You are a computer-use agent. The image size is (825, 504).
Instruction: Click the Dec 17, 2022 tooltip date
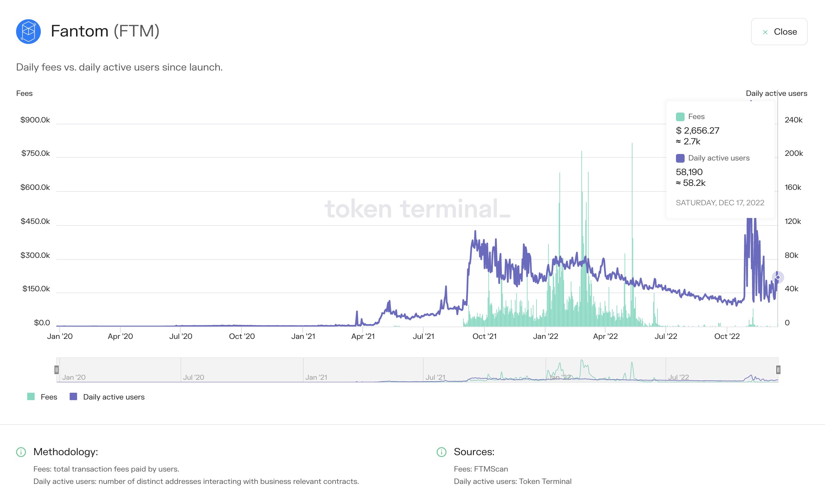click(720, 203)
